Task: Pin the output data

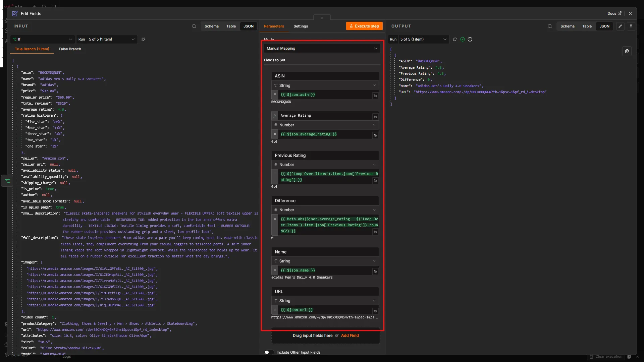Action: [x=631, y=26]
